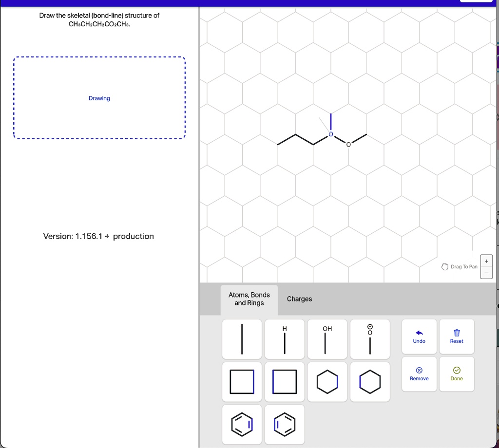Viewport: 499px width, 448px height.
Task: Open the Drawing preview link
Action: pyautogui.click(x=99, y=98)
